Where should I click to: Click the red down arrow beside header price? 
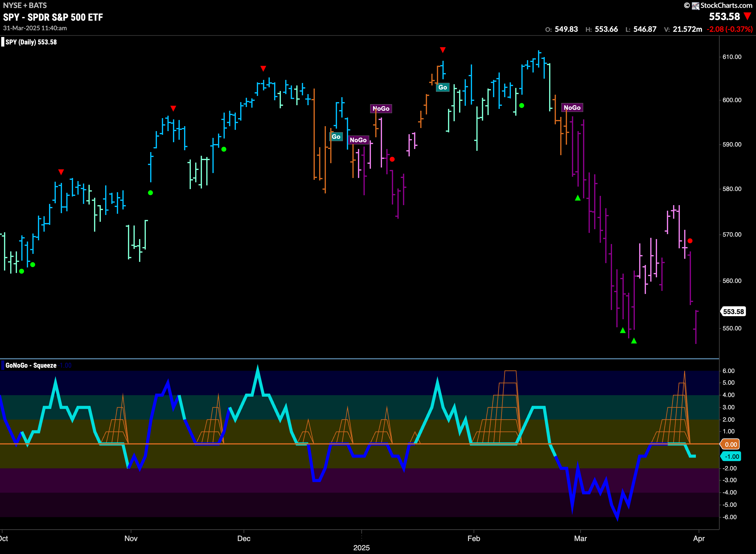pos(747,16)
